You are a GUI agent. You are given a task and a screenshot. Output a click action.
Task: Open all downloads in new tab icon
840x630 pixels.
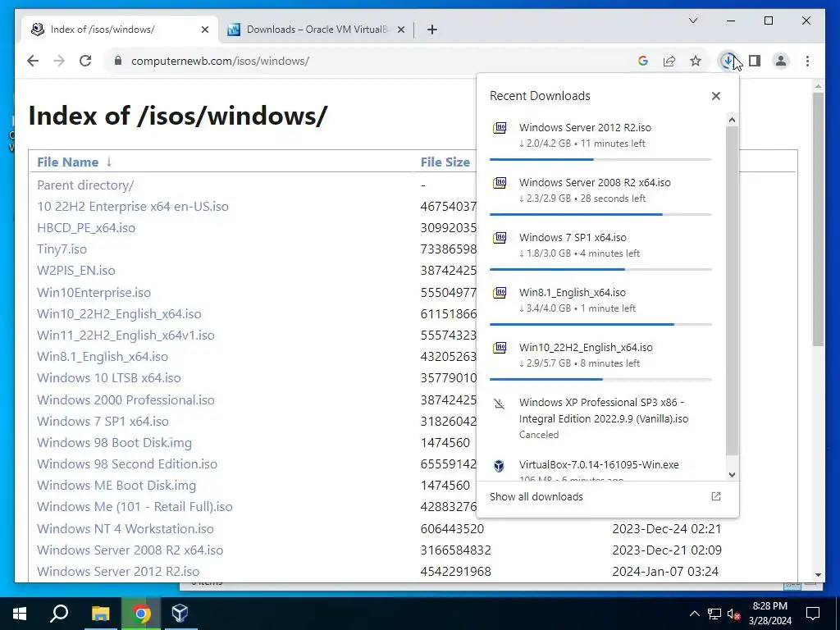[x=715, y=496]
